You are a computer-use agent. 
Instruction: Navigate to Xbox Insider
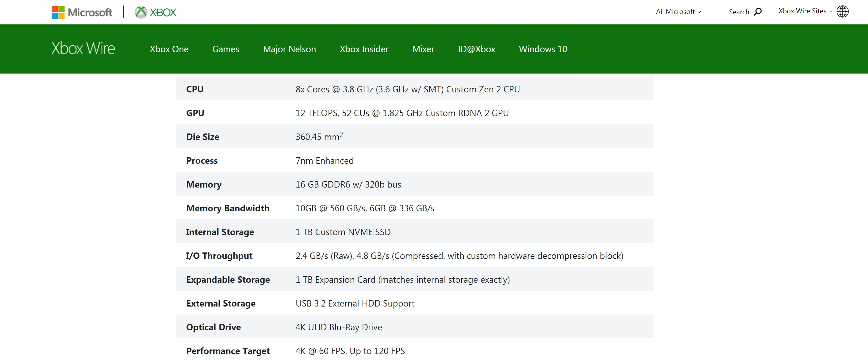[364, 49]
